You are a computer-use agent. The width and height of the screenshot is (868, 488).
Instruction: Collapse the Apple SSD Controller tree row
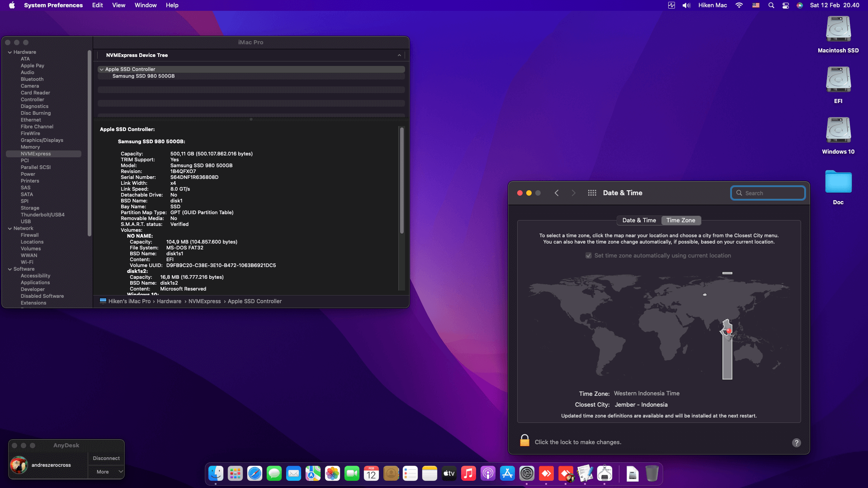pos(101,70)
